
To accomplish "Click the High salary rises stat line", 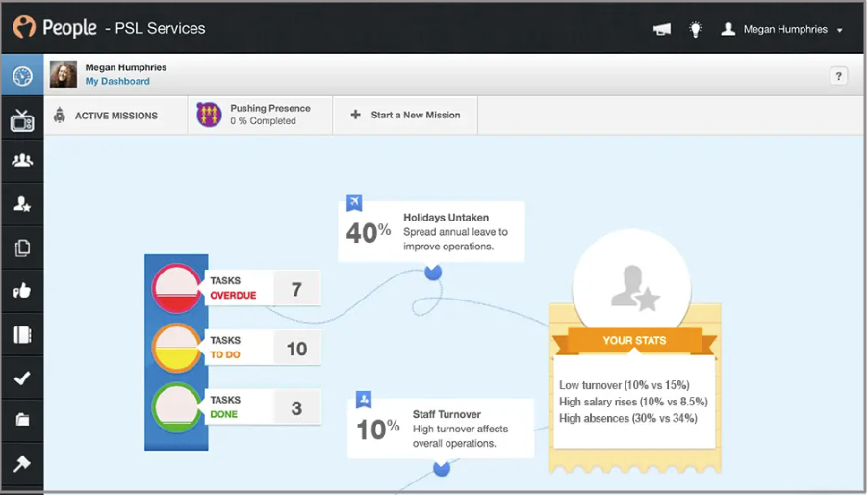I will pos(633,402).
